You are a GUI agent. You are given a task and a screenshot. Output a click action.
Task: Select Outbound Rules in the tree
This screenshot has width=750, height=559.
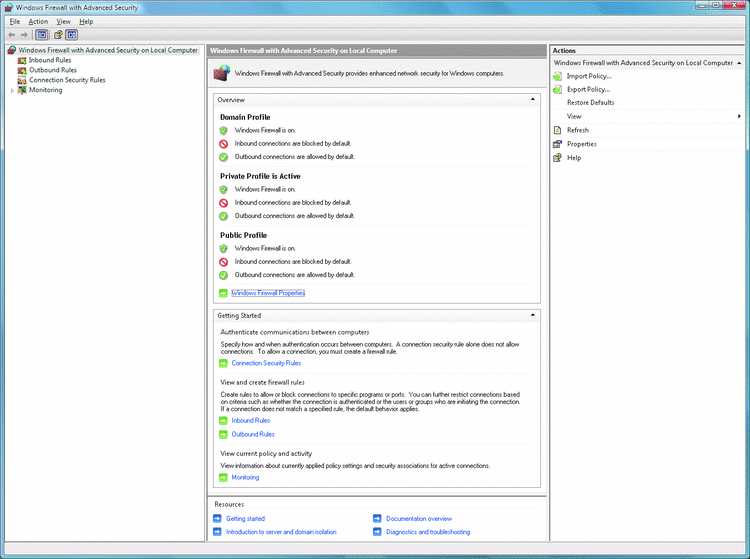pyautogui.click(x=53, y=70)
